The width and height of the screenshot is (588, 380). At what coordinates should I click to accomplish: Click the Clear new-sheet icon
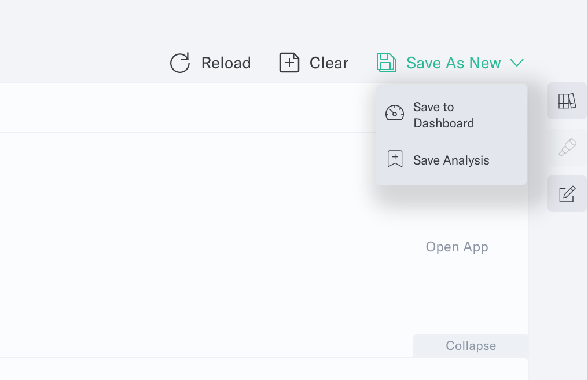click(x=289, y=63)
